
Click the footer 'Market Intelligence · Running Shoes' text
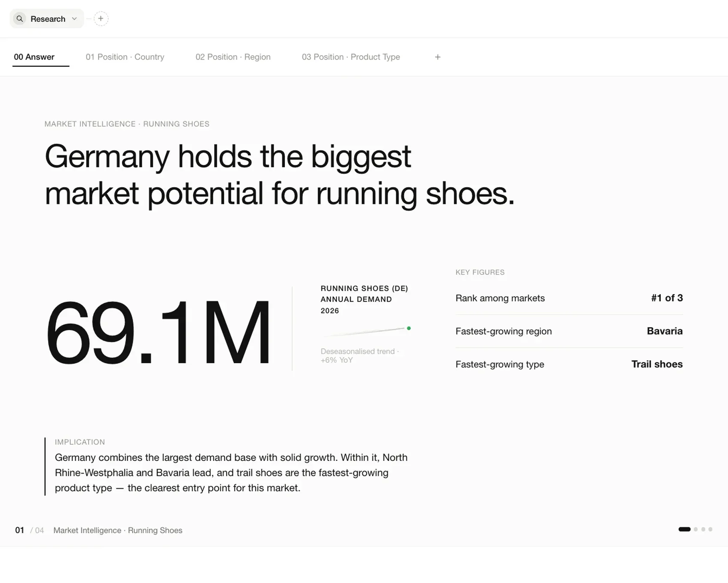pos(118,530)
